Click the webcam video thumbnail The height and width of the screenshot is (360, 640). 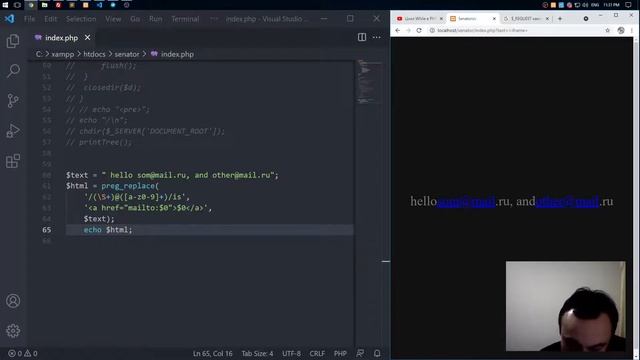pos(565,306)
